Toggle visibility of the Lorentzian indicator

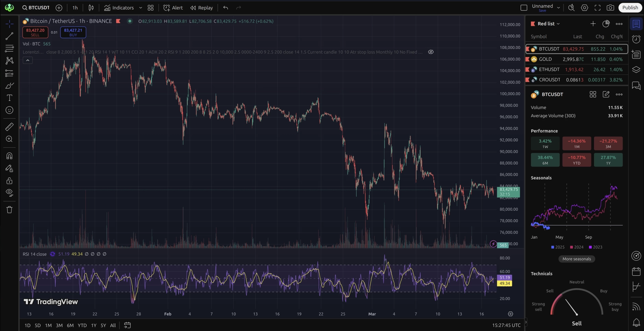click(431, 52)
